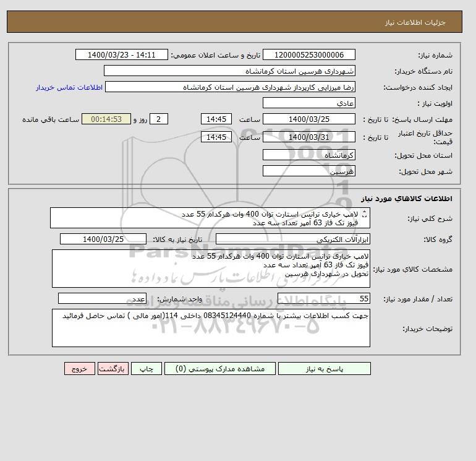Click the spinner arrows in general description box
This screenshot has width=476, height=461.
(365, 214)
